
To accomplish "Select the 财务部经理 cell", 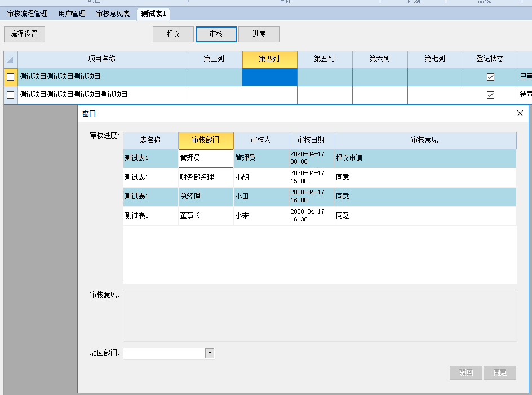I will 206,177.
